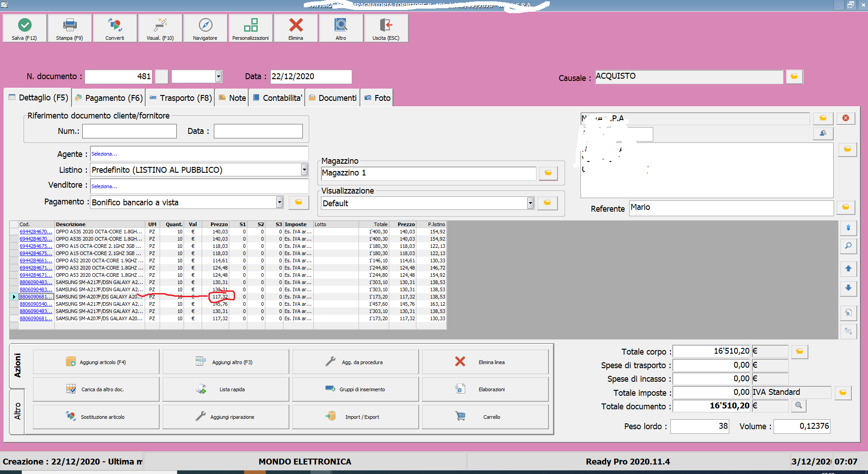Open the Foto tab

pos(377,98)
